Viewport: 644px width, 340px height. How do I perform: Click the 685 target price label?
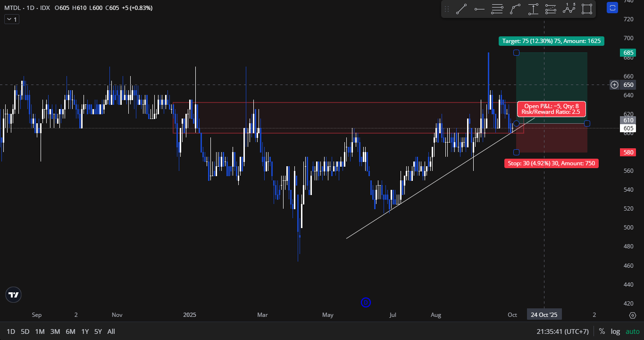pos(628,52)
